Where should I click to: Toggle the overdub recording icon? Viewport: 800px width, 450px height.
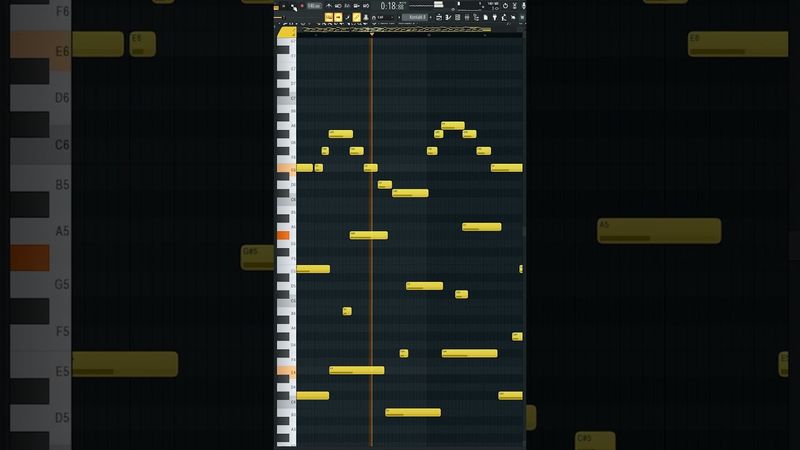click(357, 6)
